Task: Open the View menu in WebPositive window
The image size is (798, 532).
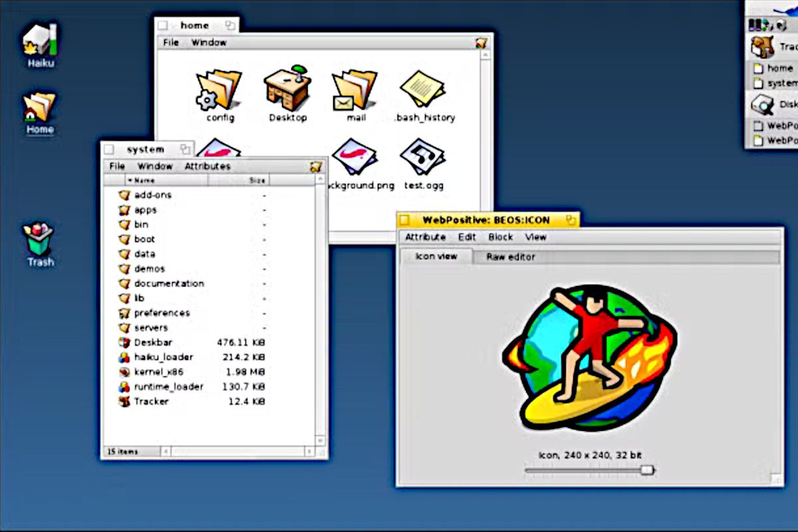Action: coord(536,237)
